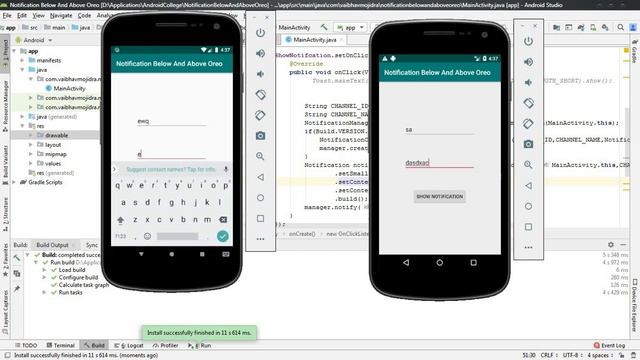This screenshot has width=640, height=360.
Task: Click the Search Everywhere magnifier in IDE toolbar
Action: click(620, 27)
